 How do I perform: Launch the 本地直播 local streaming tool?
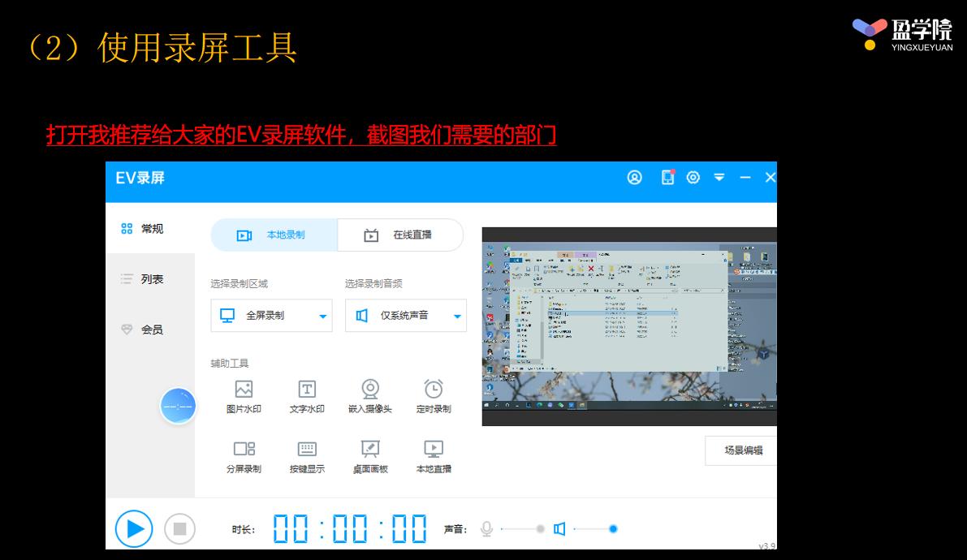(433, 456)
